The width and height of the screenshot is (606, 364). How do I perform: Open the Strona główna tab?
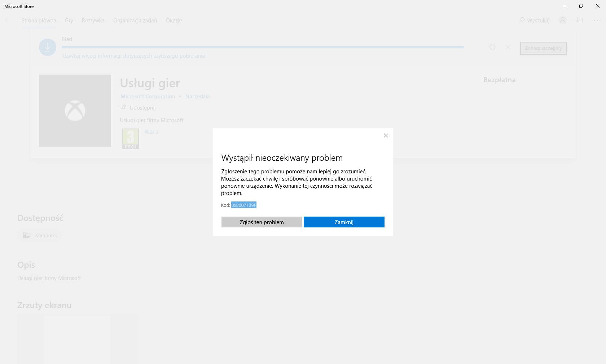[39, 21]
